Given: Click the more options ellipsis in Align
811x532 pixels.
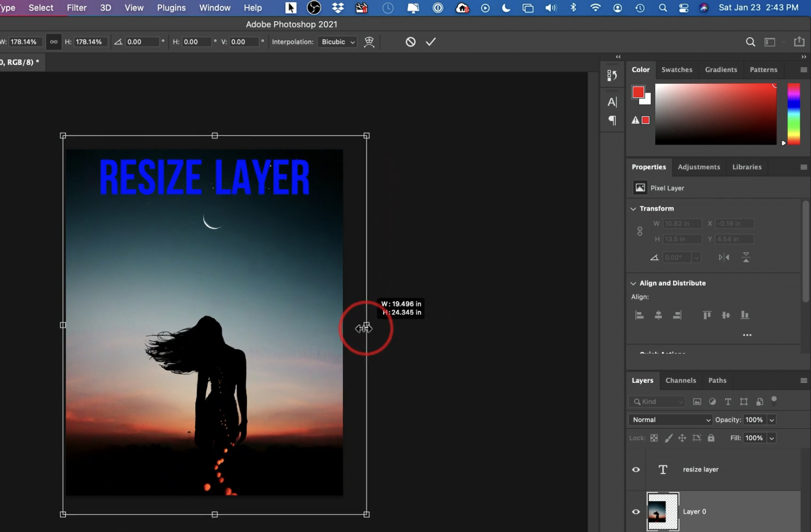Looking at the screenshot, I should pos(747,335).
